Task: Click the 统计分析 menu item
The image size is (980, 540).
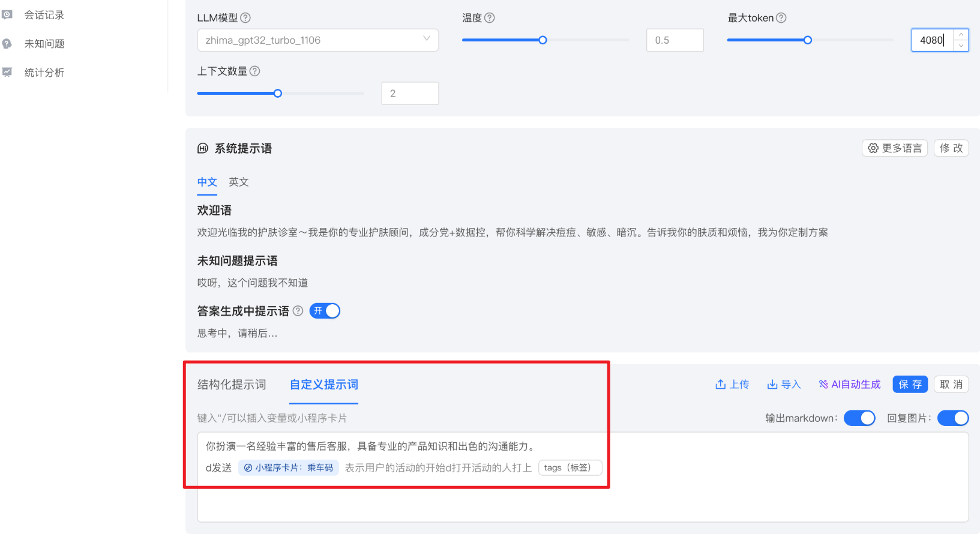Action: click(44, 73)
